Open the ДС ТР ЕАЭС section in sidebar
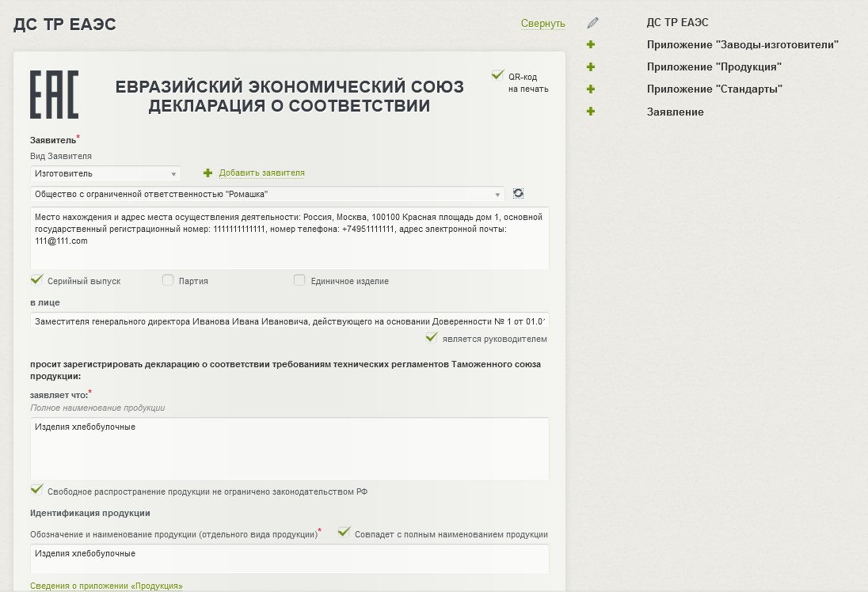868x592 pixels. point(677,23)
